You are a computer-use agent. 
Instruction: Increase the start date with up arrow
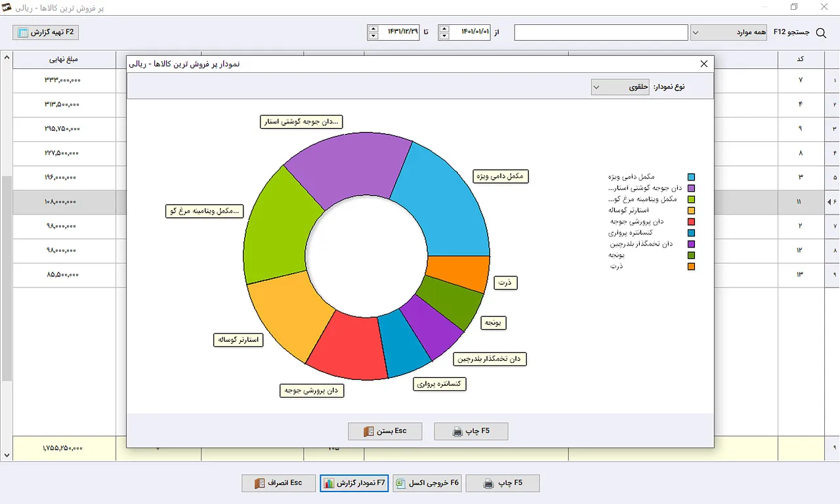pos(444,29)
